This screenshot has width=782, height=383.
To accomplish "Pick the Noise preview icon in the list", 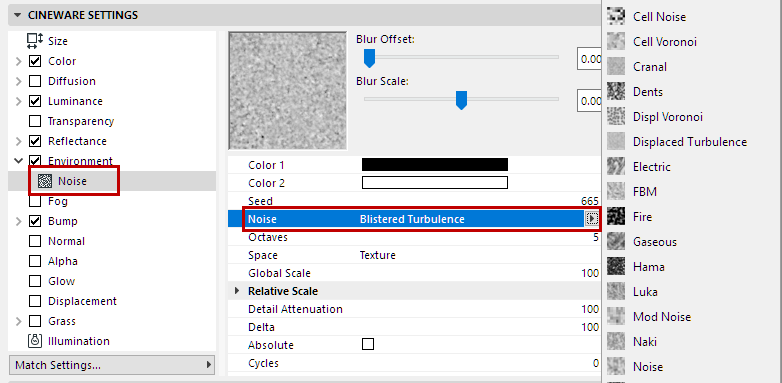I will point(616,366).
